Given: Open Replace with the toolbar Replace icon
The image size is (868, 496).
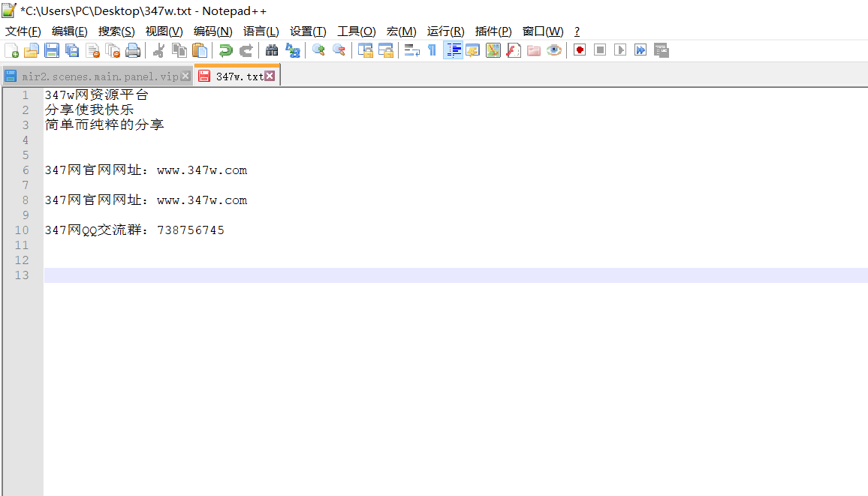Looking at the screenshot, I should (292, 50).
